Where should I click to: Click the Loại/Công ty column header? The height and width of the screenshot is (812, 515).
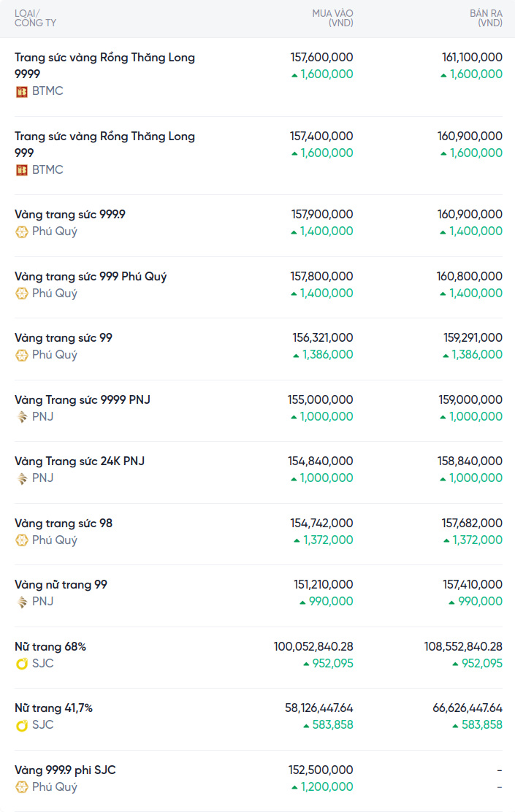pyautogui.click(x=35, y=18)
